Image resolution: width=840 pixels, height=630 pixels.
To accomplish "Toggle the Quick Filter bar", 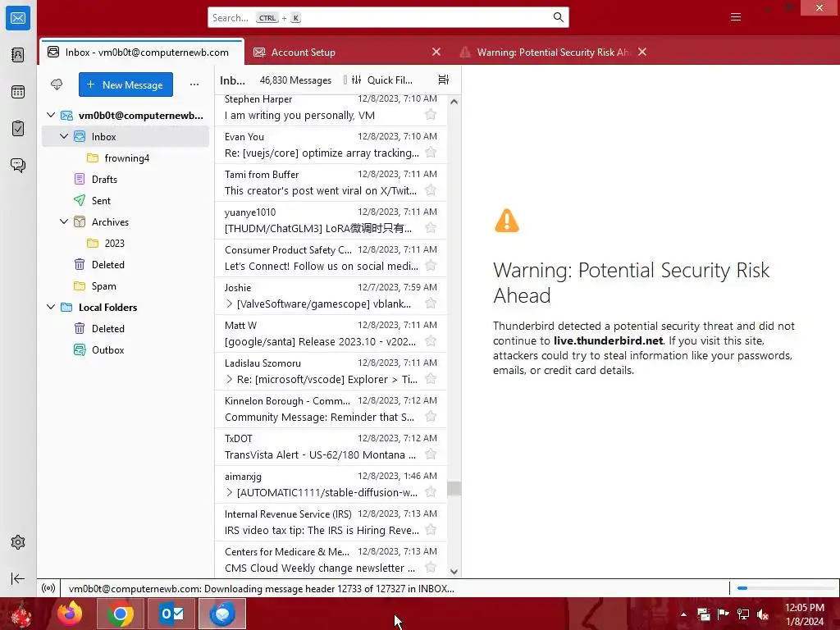I will click(x=382, y=80).
